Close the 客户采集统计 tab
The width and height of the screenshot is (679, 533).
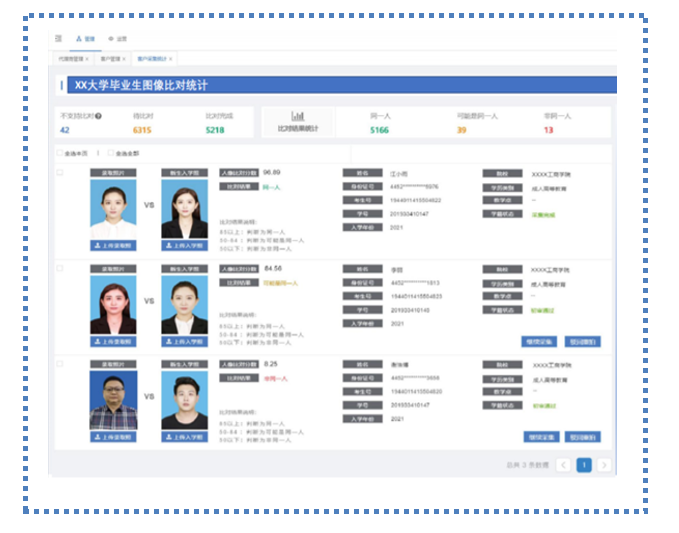click(x=171, y=59)
